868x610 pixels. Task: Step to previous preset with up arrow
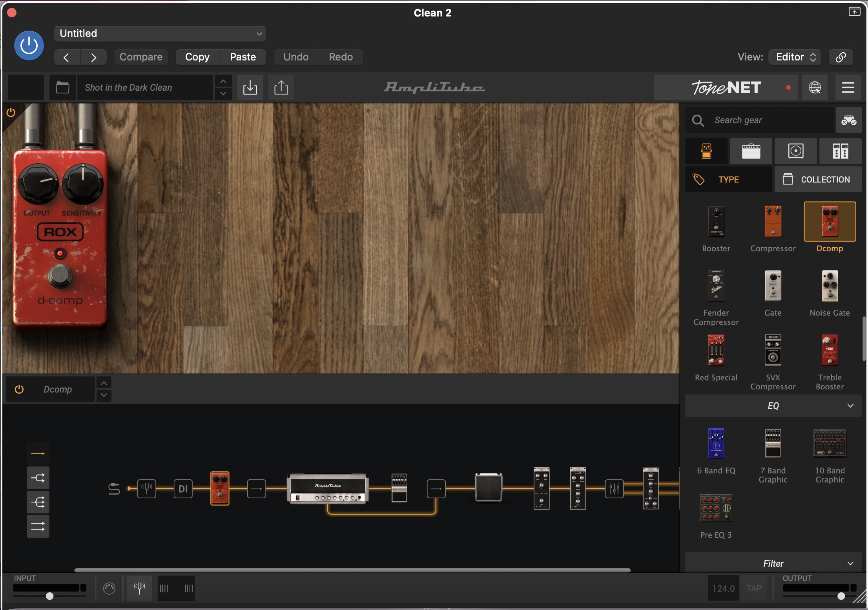(x=223, y=81)
